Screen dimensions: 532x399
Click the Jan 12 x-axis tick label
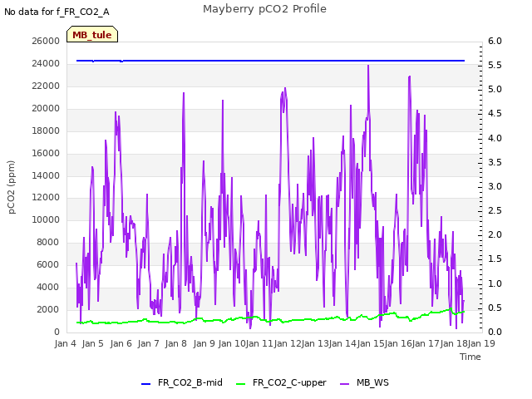(288, 343)
